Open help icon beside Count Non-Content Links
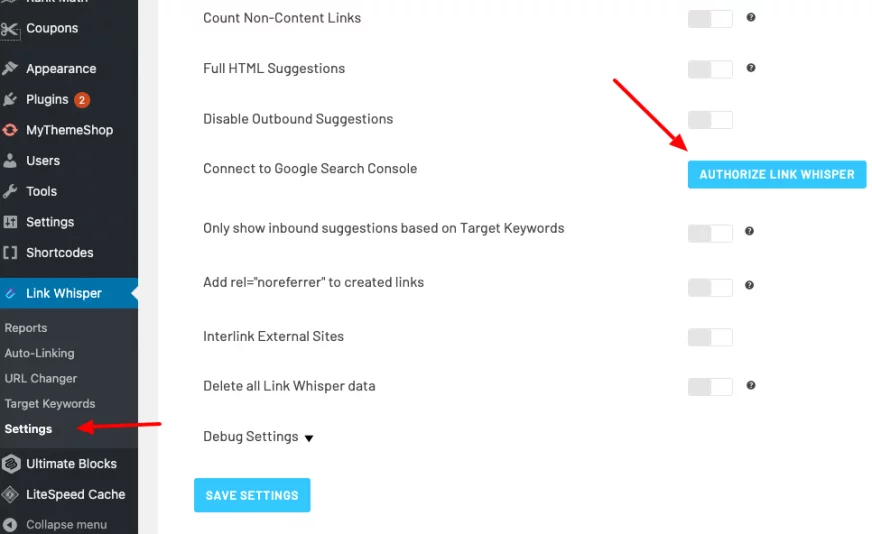The height and width of the screenshot is (534, 872). pyautogui.click(x=751, y=17)
